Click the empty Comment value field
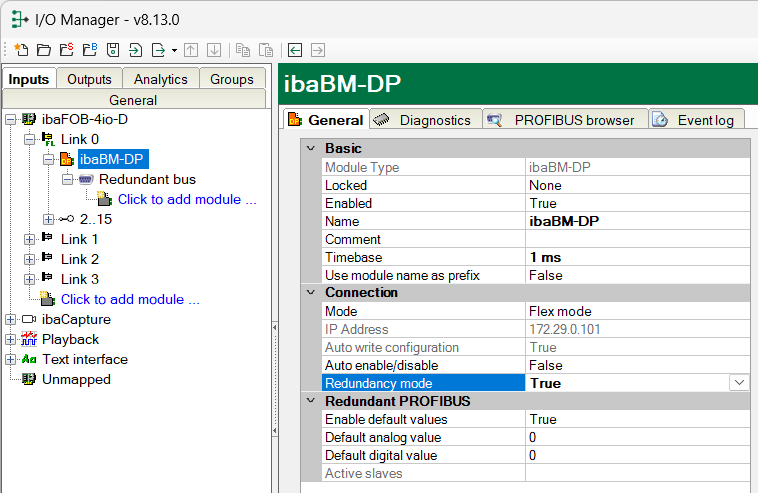This screenshot has height=493, width=758. click(x=638, y=239)
